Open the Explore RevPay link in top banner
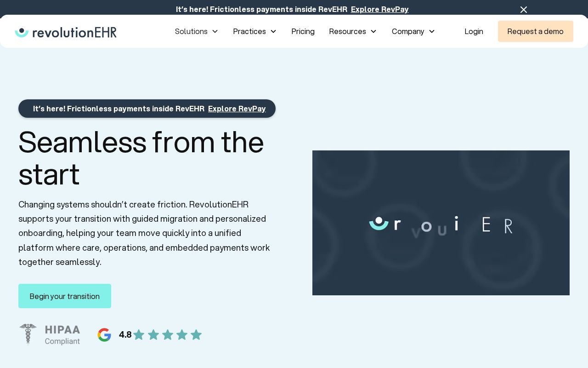 coord(379,9)
